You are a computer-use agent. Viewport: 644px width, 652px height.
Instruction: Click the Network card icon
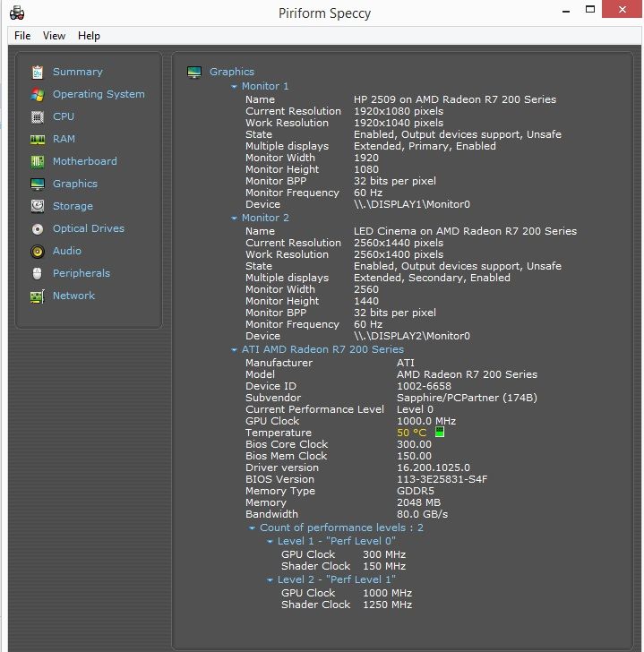pos(37,296)
